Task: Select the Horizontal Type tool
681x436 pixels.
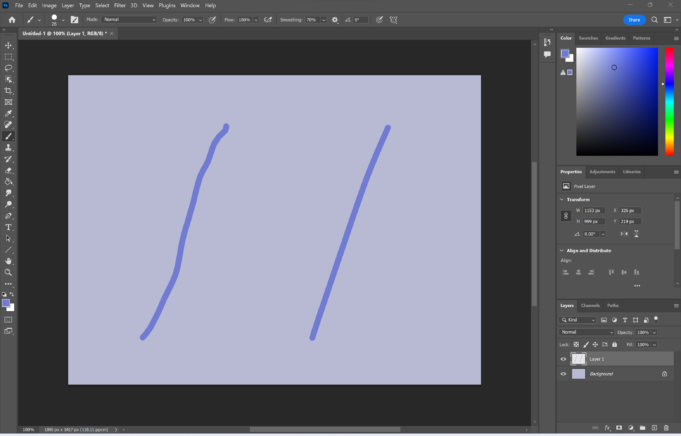Action: click(x=8, y=227)
